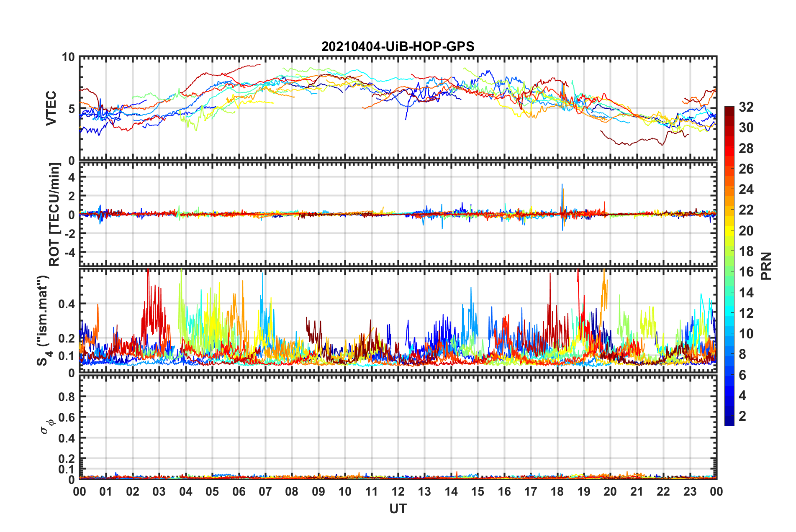796x532 pixels.
Task: Click the "06" hour tick label
Action: tap(239, 491)
